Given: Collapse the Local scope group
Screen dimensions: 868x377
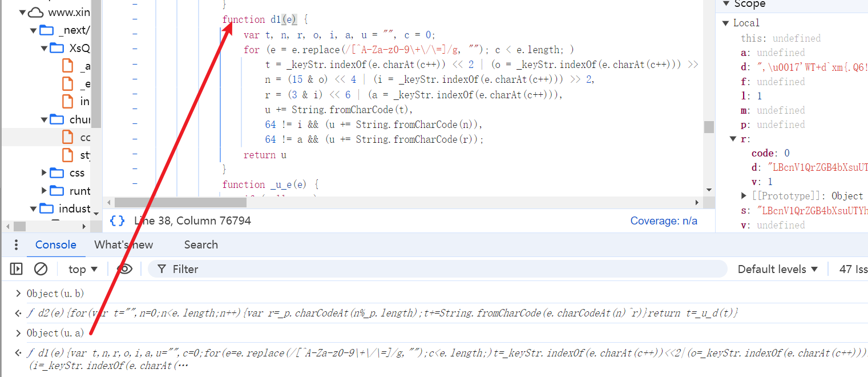Looking at the screenshot, I should [x=726, y=23].
